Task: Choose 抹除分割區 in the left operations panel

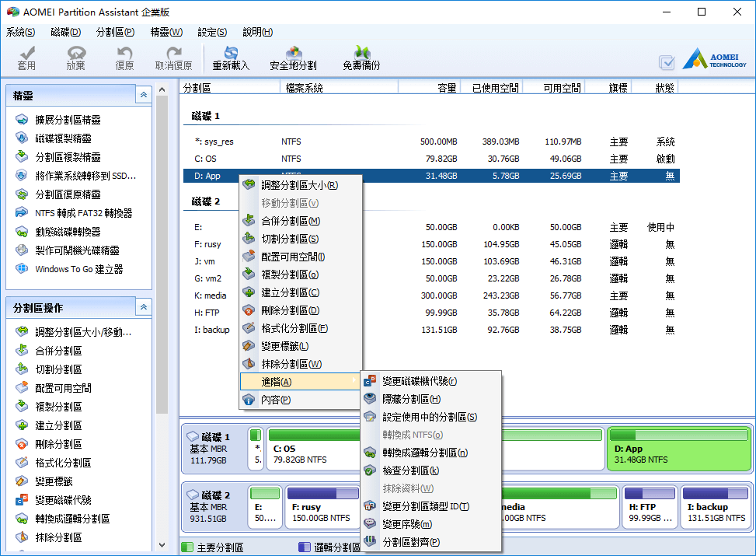Action: (x=57, y=537)
